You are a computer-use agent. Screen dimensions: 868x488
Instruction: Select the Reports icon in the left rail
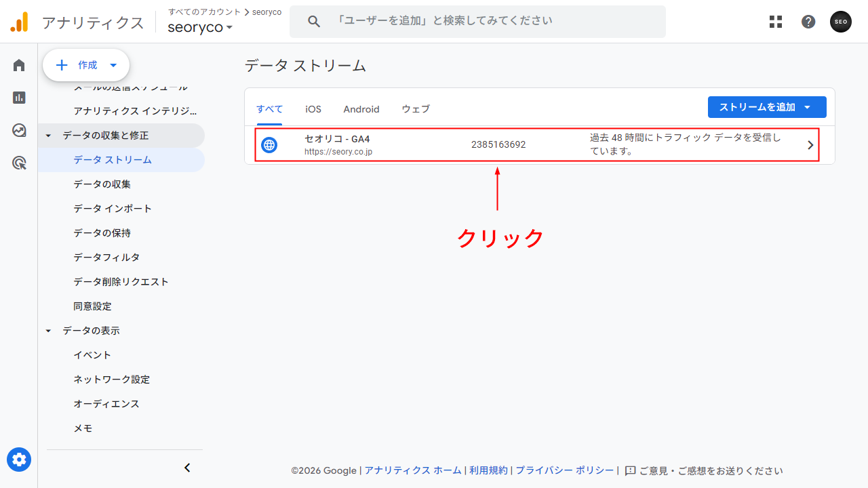tap(18, 98)
